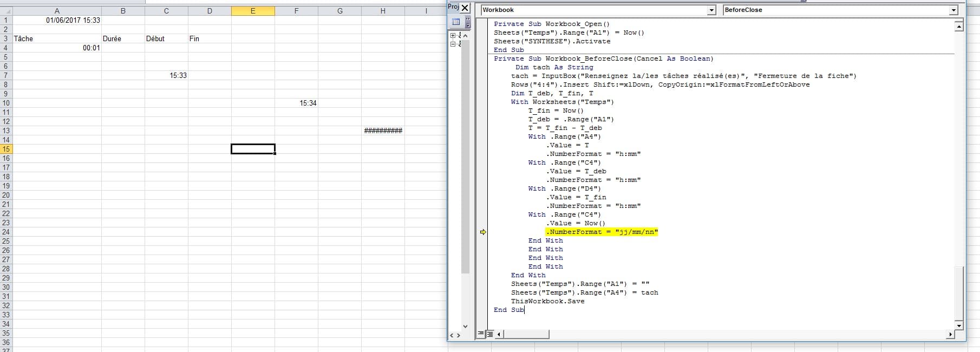Viewport: 980px width, 352px height.
Task: Expand the first project tree node
Action: pyautogui.click(x=453, y=35)
